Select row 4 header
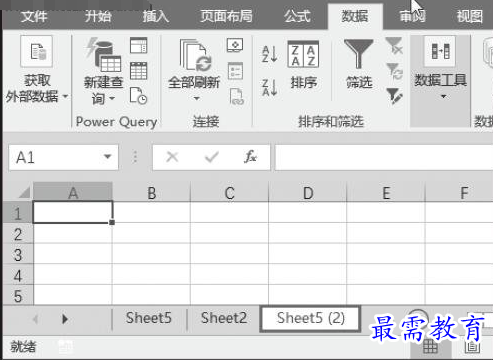493x360 pixels. 18,275
